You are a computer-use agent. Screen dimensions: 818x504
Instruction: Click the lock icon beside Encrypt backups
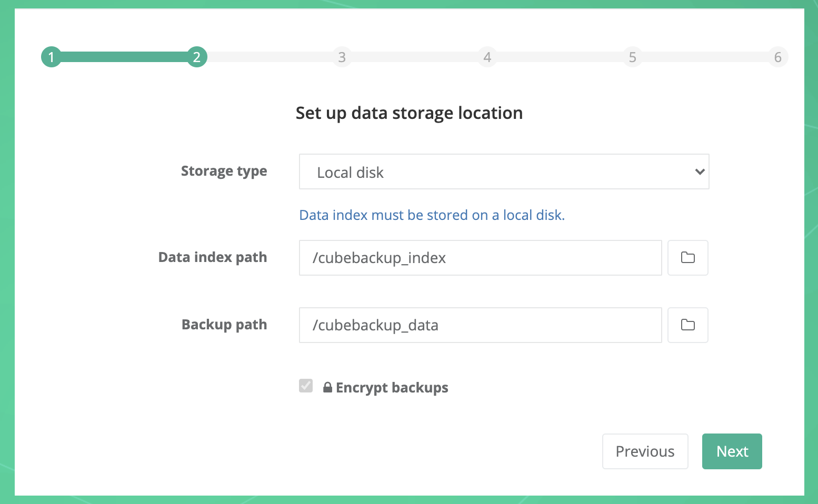pyautogui.click(x=327, y=387)
